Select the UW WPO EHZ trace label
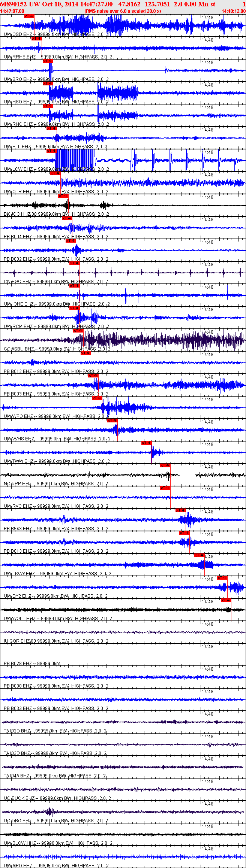The height and width of the screenshot is (868, 246). pos(57,416)
